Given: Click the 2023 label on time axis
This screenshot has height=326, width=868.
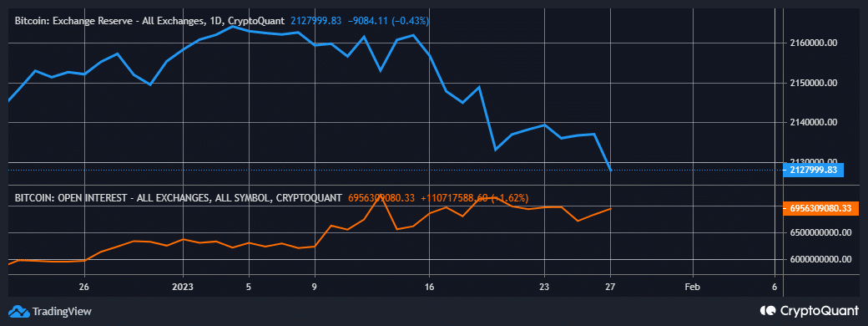Looking at the screenshot, I should [184, 287].
